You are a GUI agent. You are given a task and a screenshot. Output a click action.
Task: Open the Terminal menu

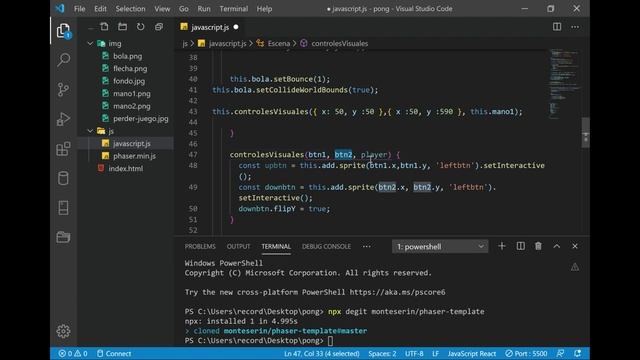[233, 9]
